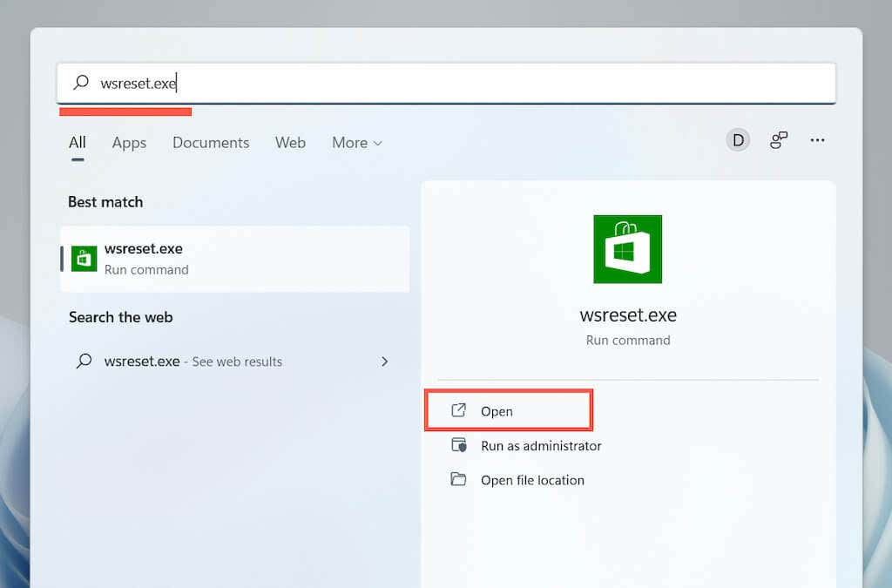Click the Run as administrator shield icon
The height and width of the screenshot is (588, 892).
(458, 444)
